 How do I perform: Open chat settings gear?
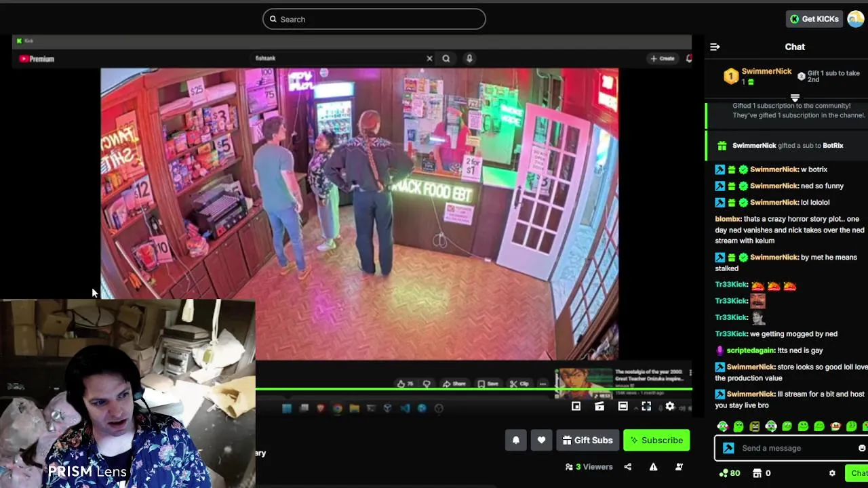point(832,473)
